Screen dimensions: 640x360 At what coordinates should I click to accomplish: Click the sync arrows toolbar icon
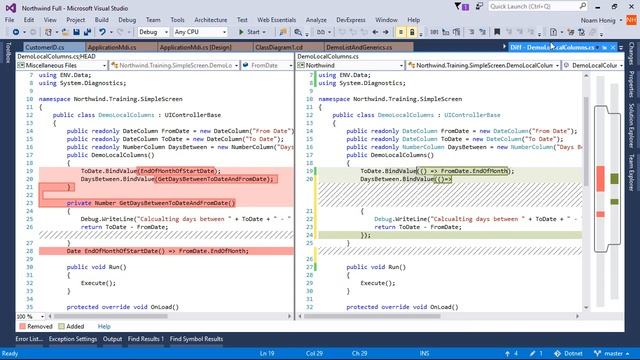(x=581, y=32)
